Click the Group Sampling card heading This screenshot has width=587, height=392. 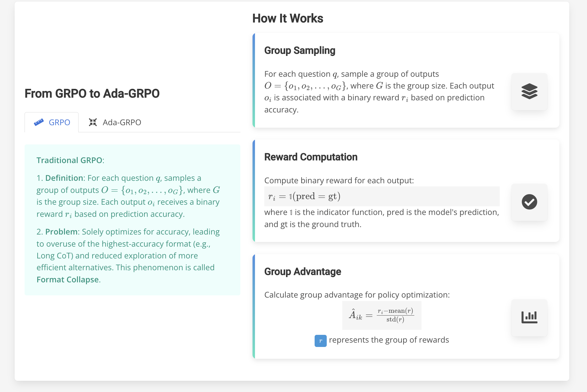coord(299,50)
